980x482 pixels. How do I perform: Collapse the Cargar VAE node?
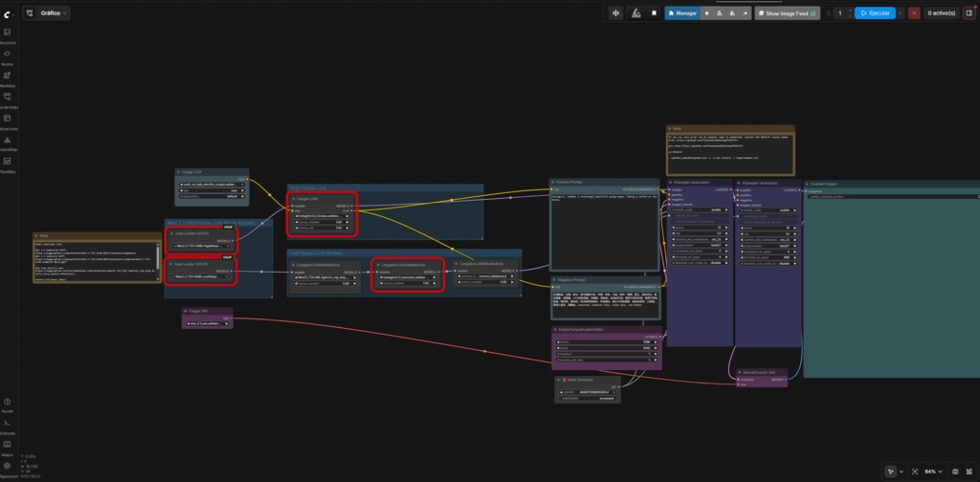pyautogui.click(x=186, y=310)
